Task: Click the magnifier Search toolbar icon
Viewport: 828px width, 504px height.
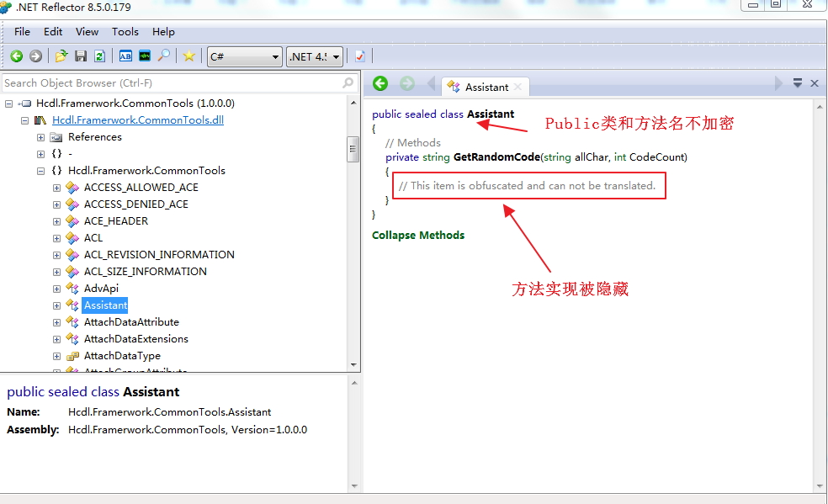Action: (x=164, y=56)
